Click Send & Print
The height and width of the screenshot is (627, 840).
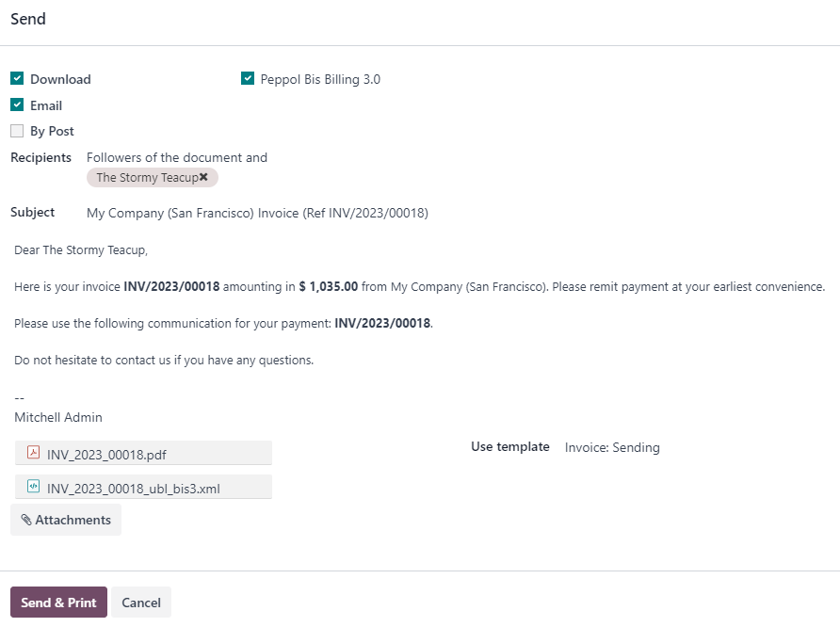57,602
